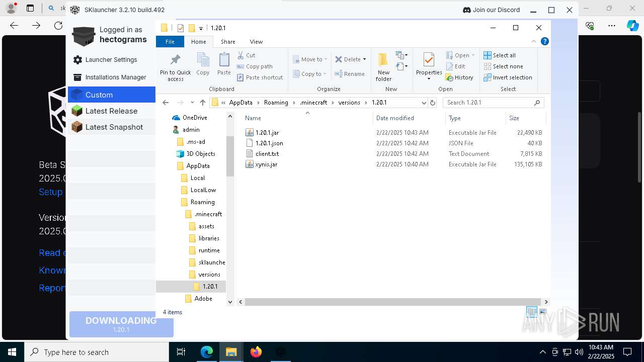Switch to the View ribbon tab

(256, 42)
